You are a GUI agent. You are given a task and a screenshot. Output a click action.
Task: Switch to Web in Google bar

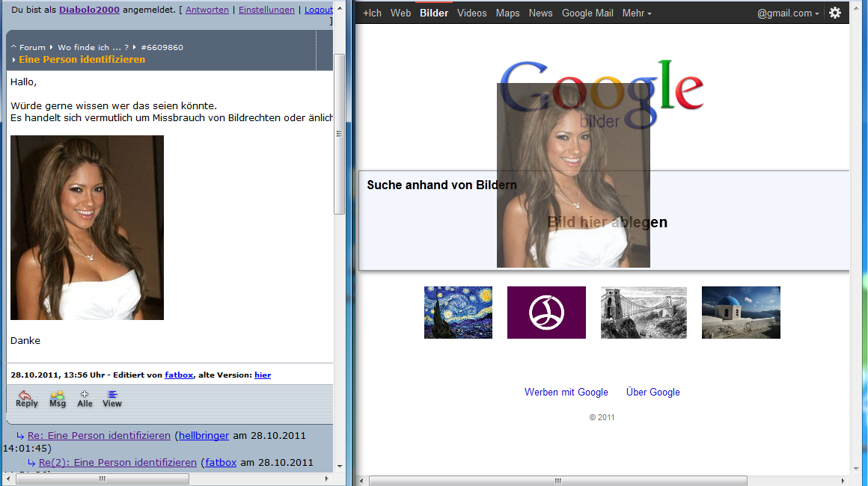[x=400, y=13]
